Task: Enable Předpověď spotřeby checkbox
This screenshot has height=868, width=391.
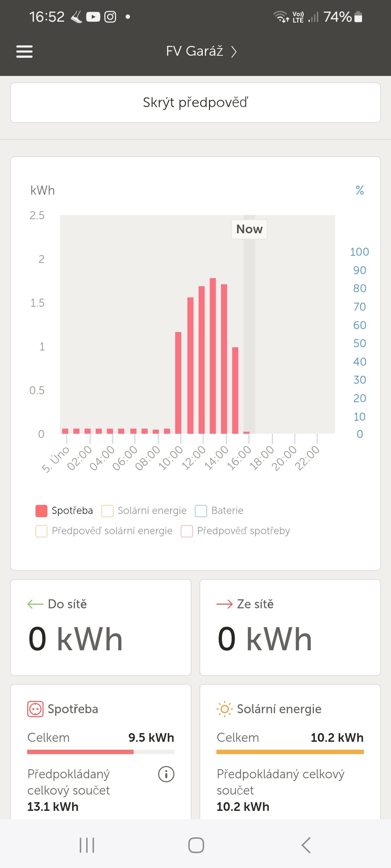Action: pos(187,531)
